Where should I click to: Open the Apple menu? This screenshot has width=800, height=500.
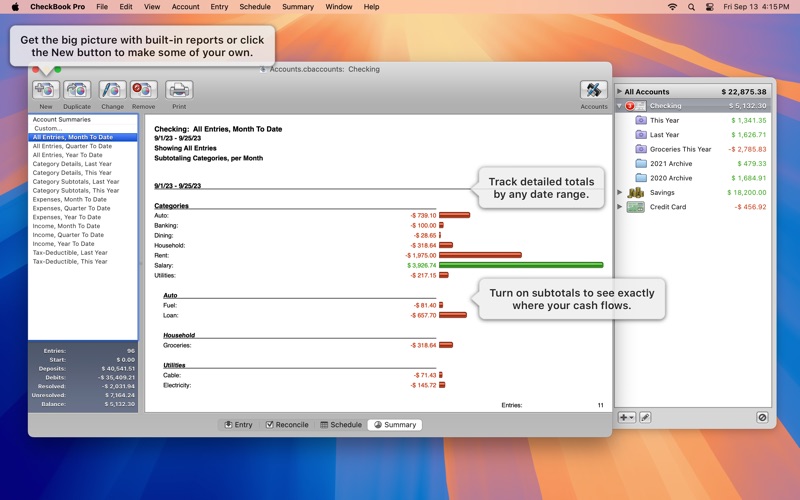[x=15, y=7]
